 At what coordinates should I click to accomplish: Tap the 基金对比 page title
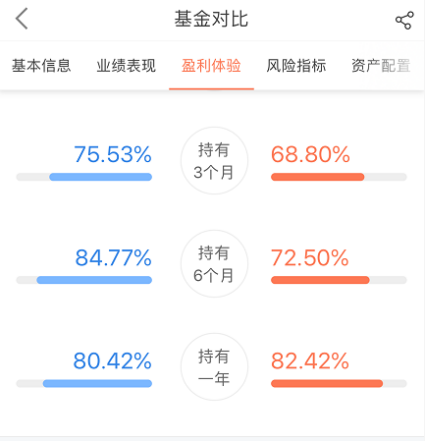[211, 19]
